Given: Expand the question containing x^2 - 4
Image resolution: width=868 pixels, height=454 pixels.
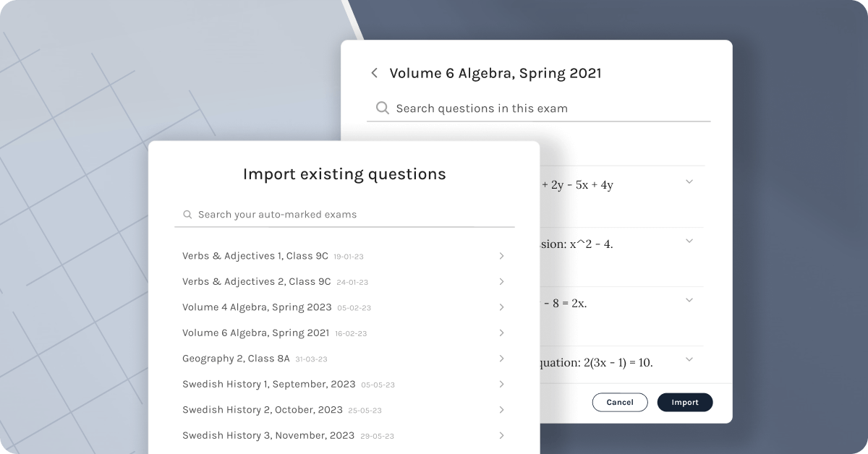Looking at the screenshot, I should (689, 241).
